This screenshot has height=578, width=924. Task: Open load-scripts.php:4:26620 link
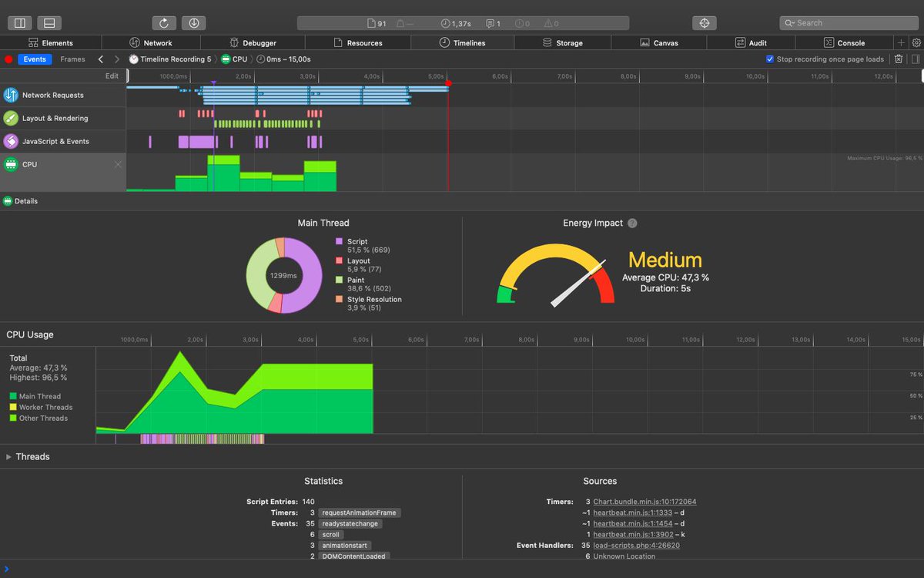pos(636,546)
